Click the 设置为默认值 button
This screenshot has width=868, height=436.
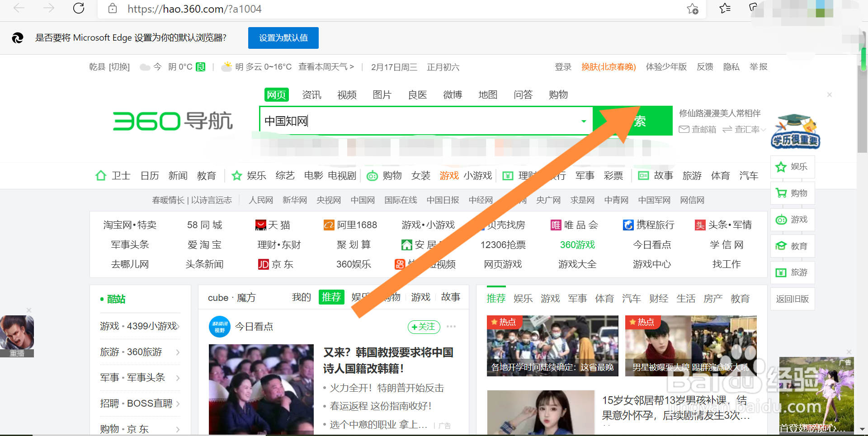(283, 38)
